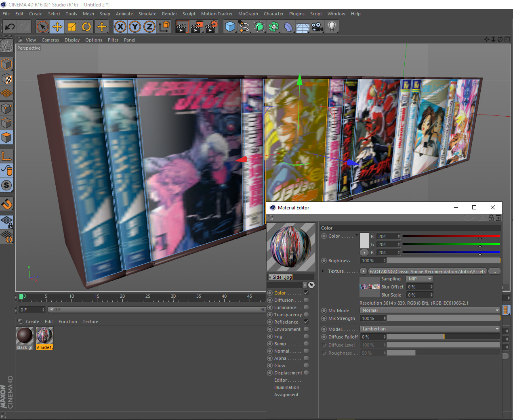Screen dimensions: 513x420
Task: Enable the Transparency channel checkbox
Action: point(306,315)
